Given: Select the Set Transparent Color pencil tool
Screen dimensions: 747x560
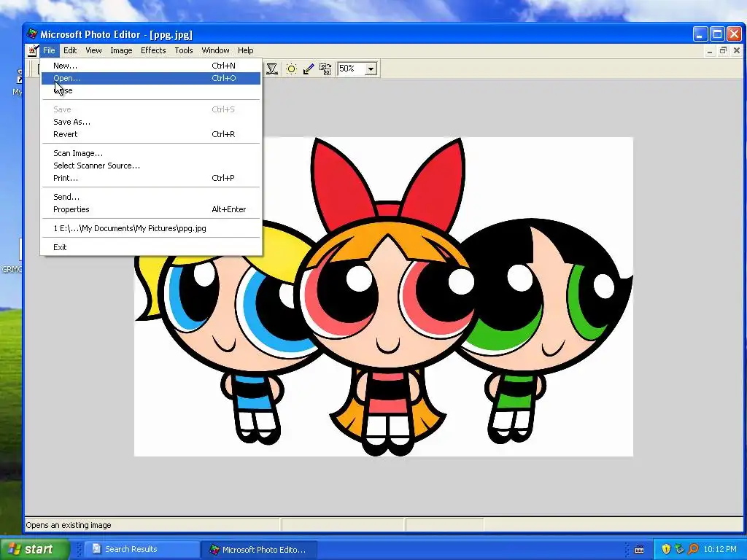Looking at the screenshot, I should click(x=309, y=69).
